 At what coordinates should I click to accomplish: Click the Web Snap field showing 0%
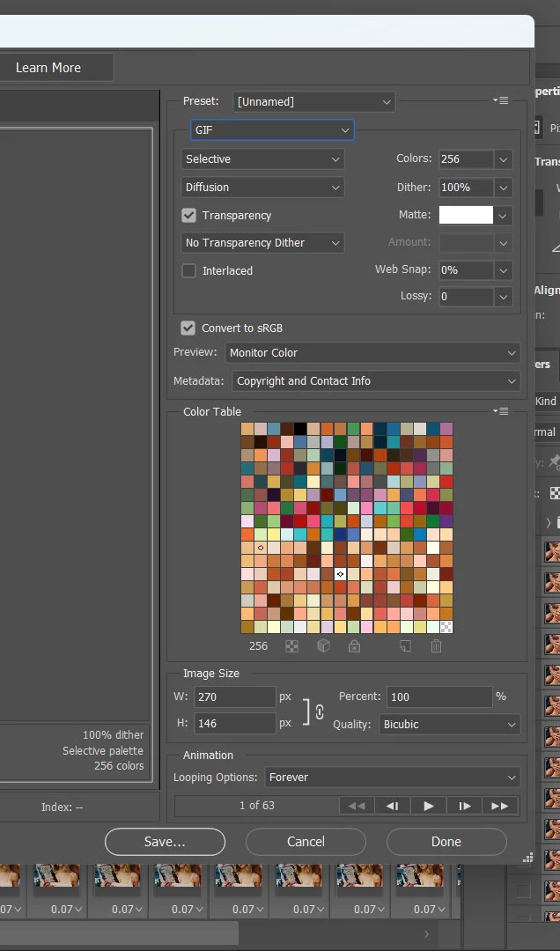click(x=466, y=270)
